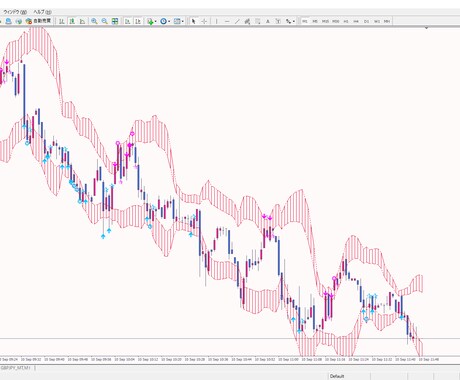Select the equidistant channel tool
460x380 pixels.
[247, 21]
